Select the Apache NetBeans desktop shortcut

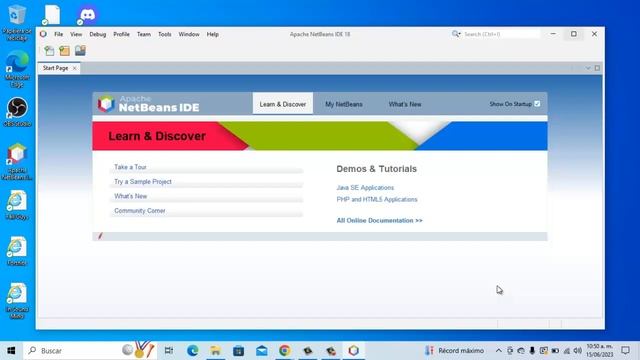pyautogui.click(x=17, y=161)
